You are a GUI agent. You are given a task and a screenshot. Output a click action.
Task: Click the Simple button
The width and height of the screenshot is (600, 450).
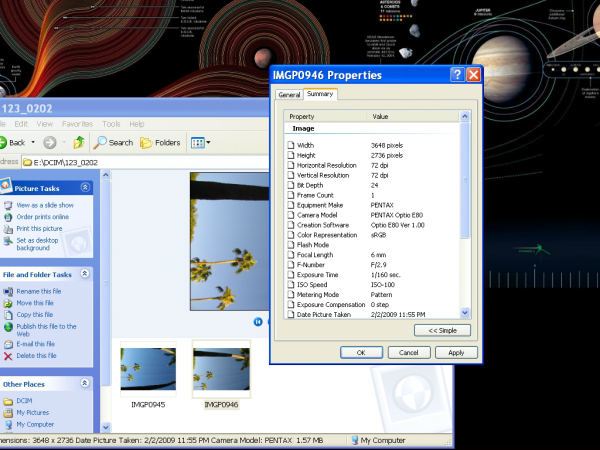(x=442, y=330)
